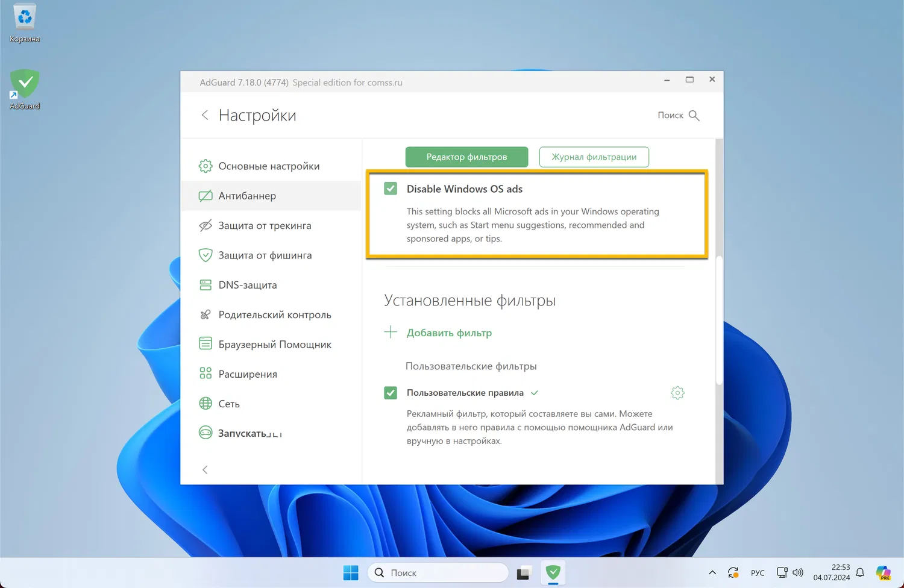Show hidden system tray icons

[712, 573]
